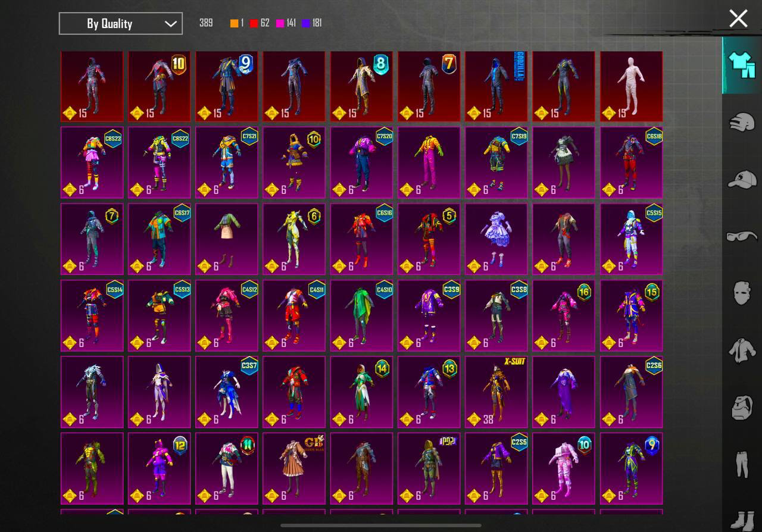Select the pink outfit with badge 5
The width and height of the screenshot is (762, 532).
[429, 239]
